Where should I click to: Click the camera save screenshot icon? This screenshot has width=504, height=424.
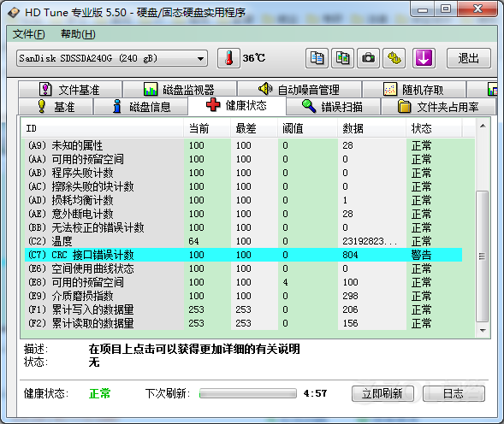point(368,58)
